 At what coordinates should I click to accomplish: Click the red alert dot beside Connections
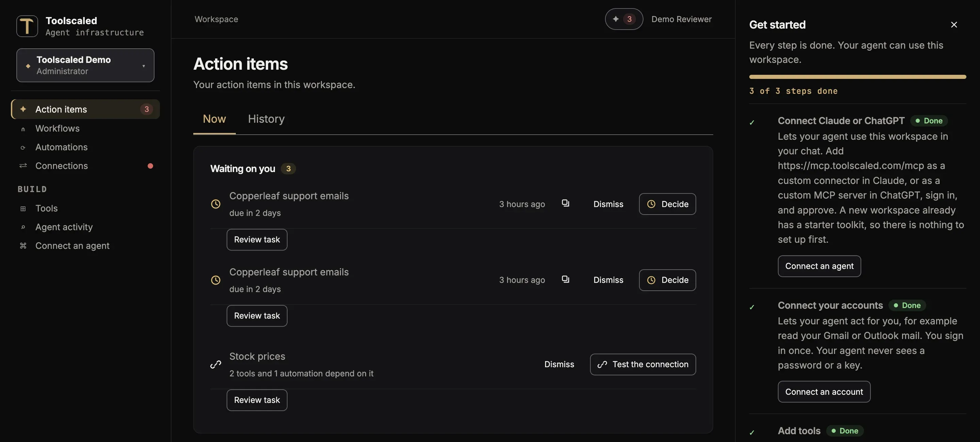[150, 166]
